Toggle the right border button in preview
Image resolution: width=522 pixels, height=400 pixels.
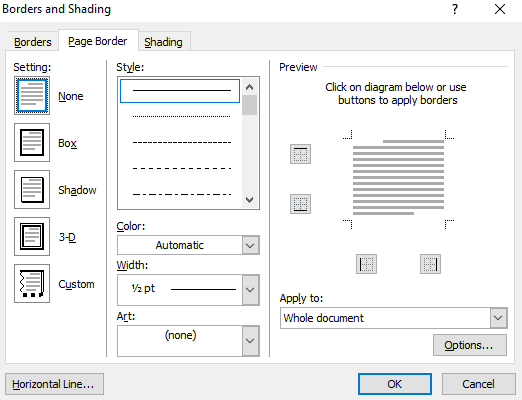coord(430,264)
